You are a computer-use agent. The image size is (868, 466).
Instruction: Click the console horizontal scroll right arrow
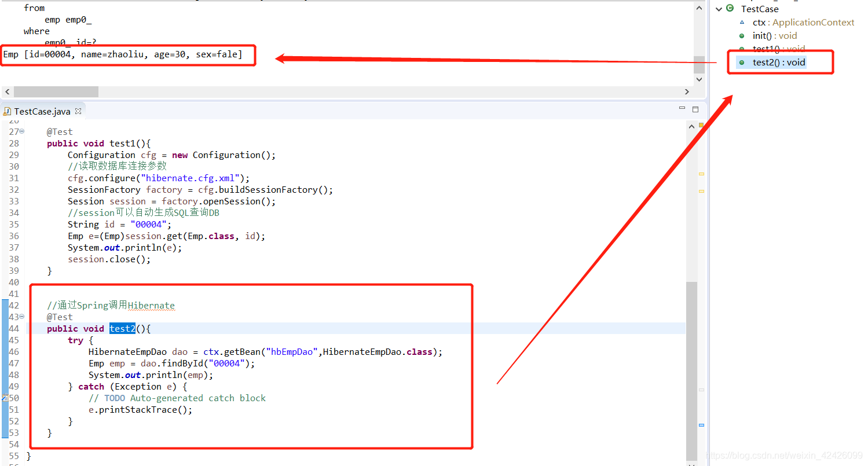[687, 91]
